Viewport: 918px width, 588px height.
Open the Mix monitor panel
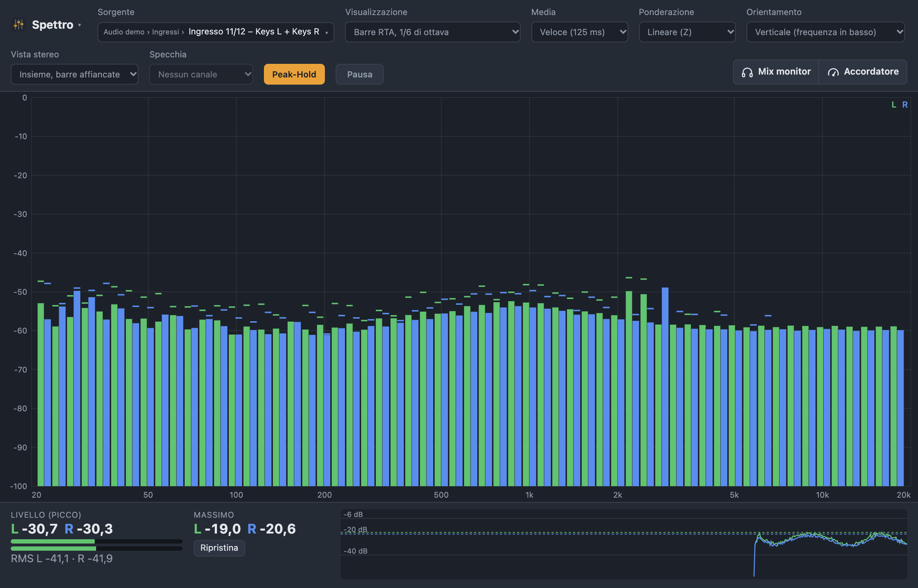click(776, 72)
